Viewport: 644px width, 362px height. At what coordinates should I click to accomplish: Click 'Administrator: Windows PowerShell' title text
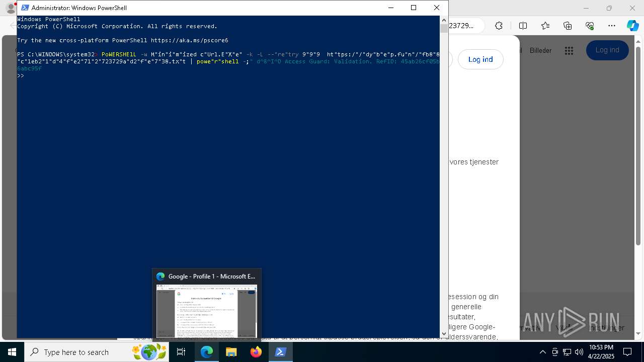click(79, 8)
